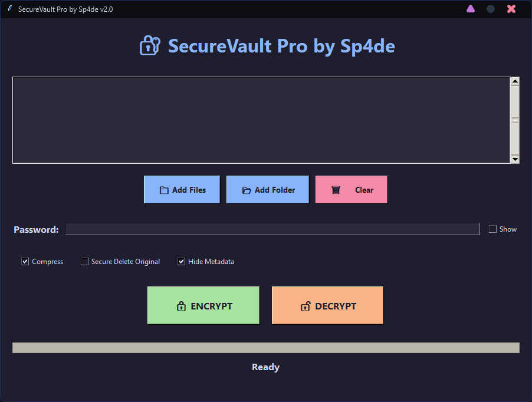
Task: Clear the file list
Action: [351, 189]
